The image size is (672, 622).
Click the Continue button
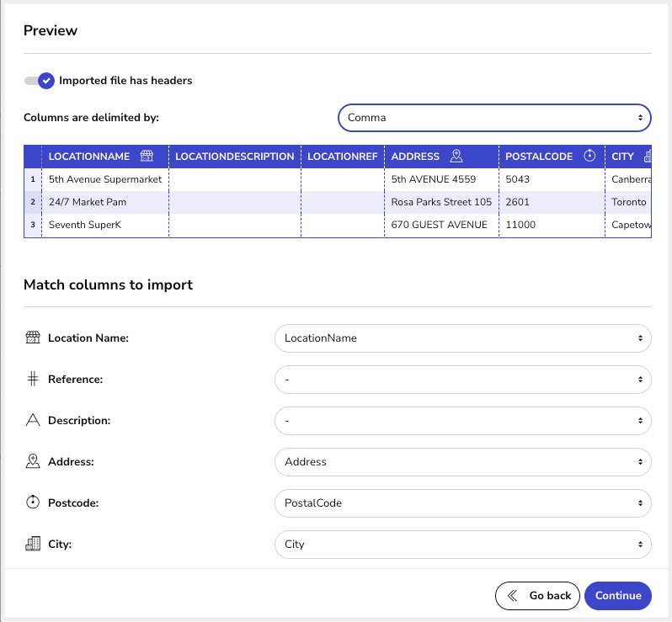tap(618, 595)
